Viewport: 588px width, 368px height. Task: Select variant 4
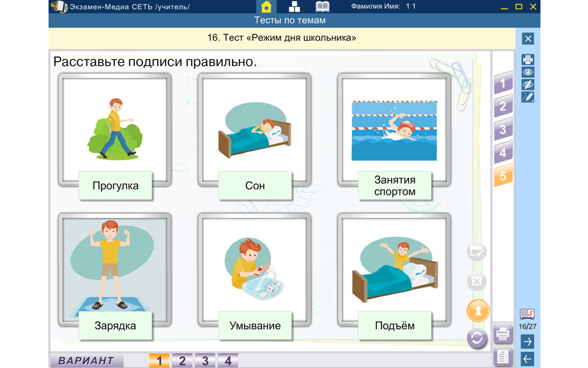(x=228, y=361)
